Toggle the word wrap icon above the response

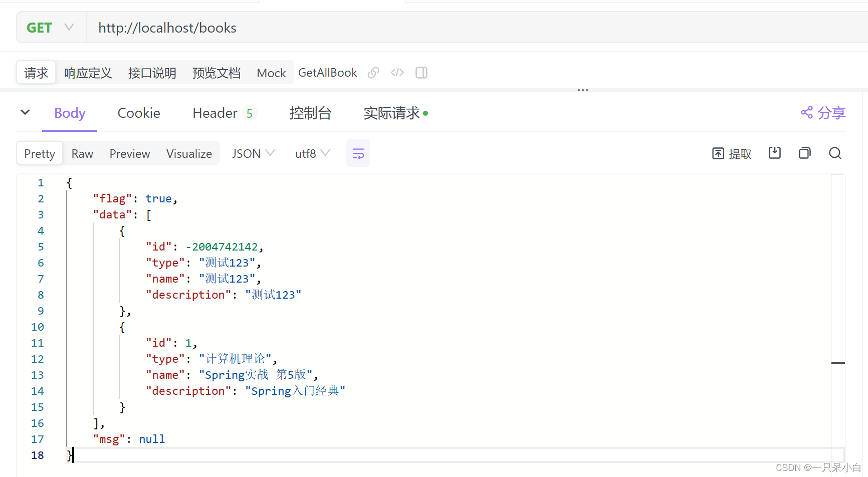click(358, 153)
